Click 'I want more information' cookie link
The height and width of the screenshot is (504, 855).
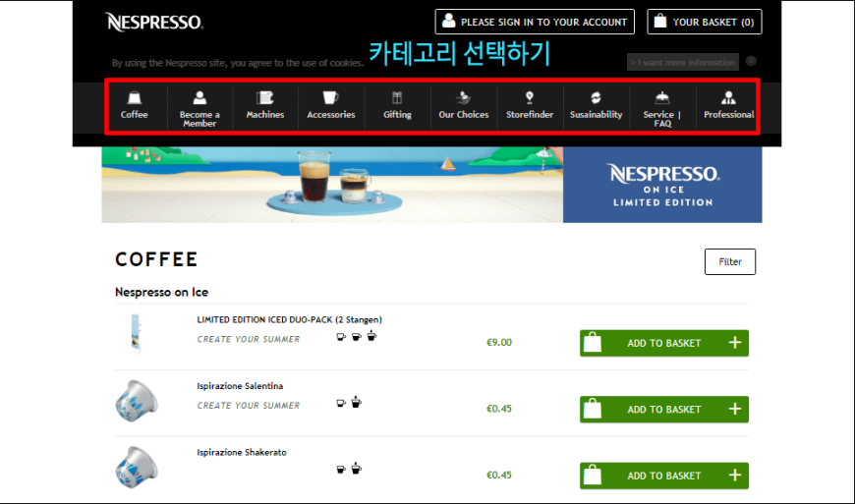[x=683, y=62]
